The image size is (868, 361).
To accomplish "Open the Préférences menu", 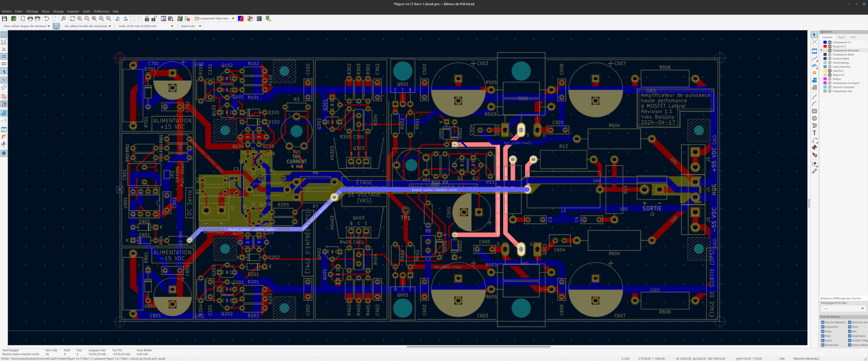I will [x=101, y=11].
